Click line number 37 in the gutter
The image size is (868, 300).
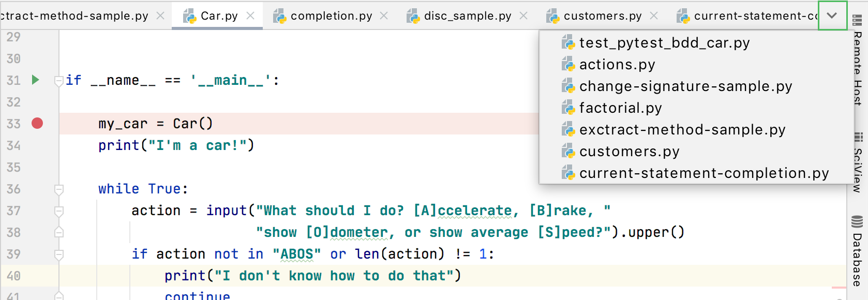(x=14, y=211)
